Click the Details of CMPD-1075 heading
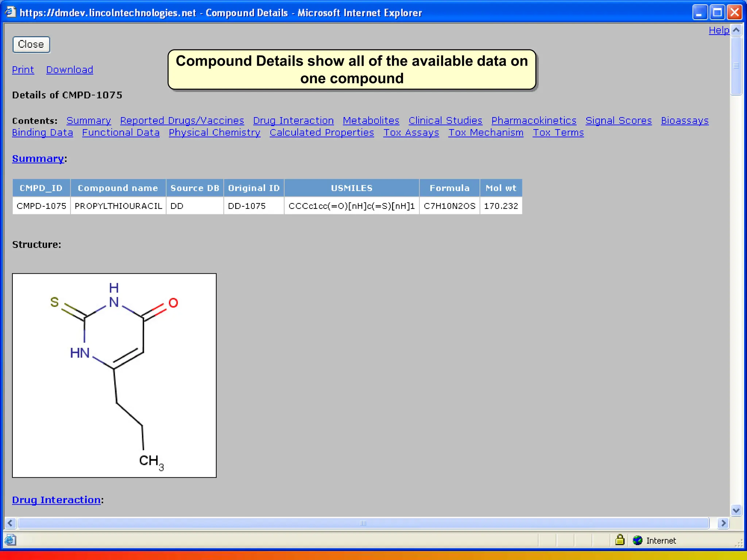Screen dimensions: 747x560 pos(67,95)
